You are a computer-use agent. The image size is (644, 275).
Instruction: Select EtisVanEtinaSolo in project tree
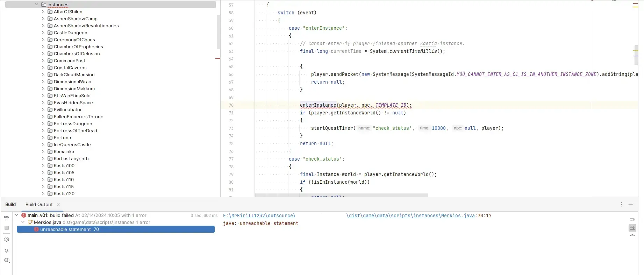[x=72, y=96]
